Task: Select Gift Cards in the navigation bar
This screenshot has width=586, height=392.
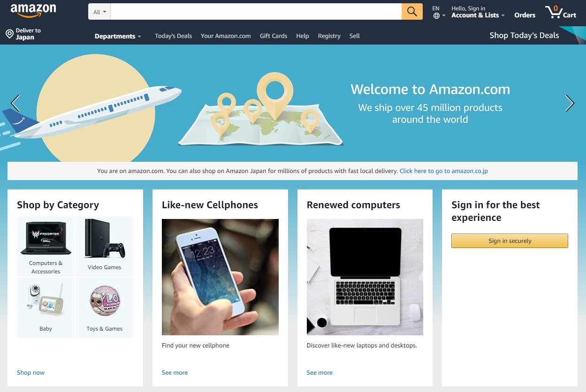Action: click(274, 36)
